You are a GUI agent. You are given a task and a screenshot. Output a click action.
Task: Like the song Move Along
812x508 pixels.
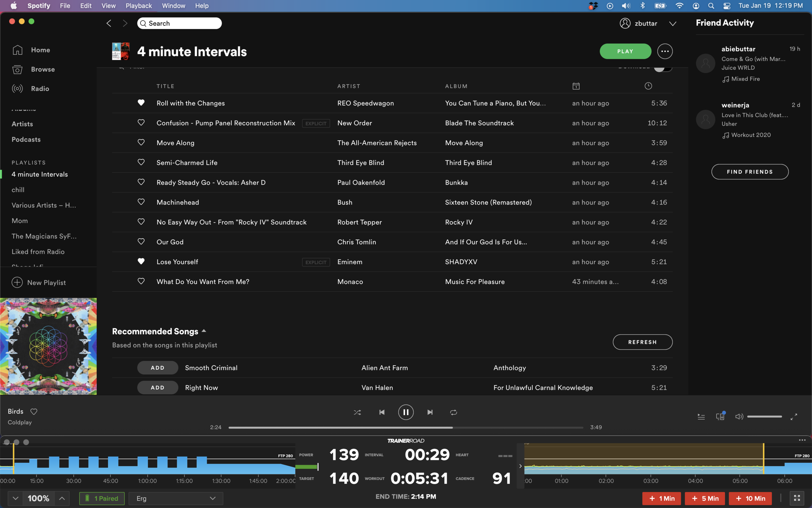(141, 142)
